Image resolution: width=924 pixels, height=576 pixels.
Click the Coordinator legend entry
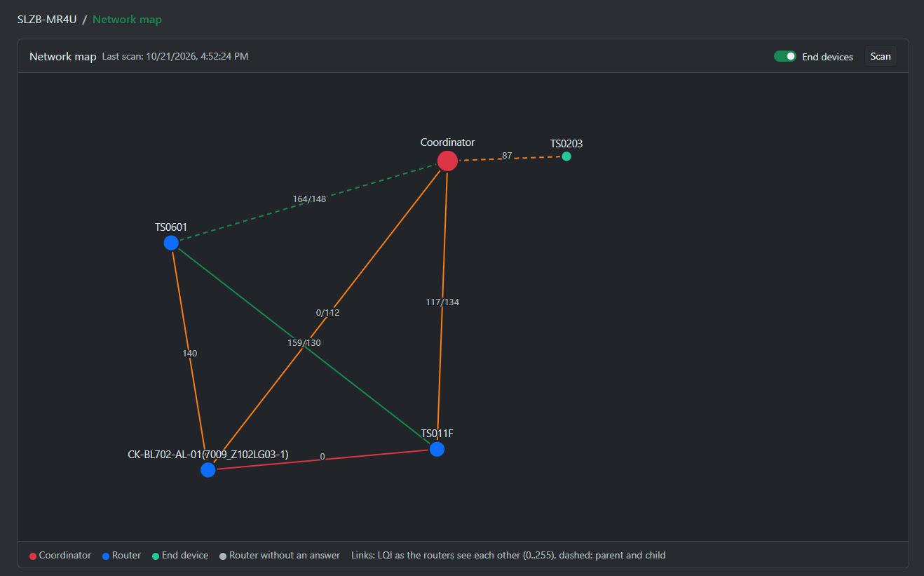click(x=60, y=555)
